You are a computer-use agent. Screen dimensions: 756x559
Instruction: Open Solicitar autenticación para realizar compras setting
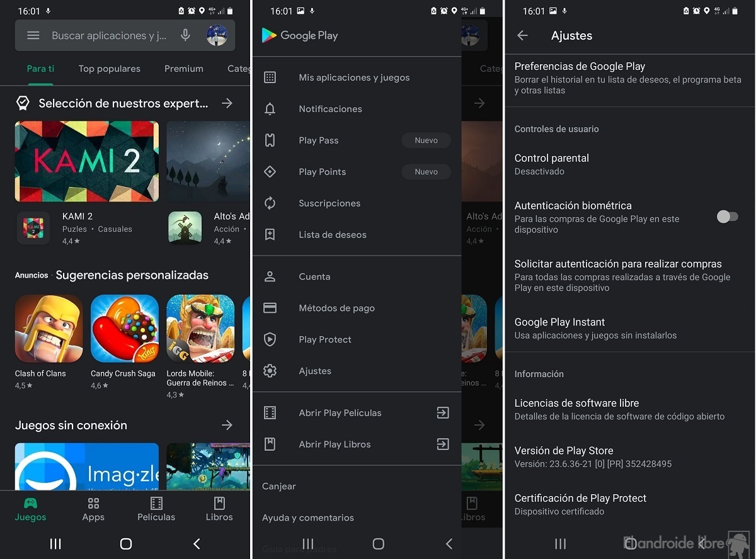pyautogui.click(x=630, y=276)
